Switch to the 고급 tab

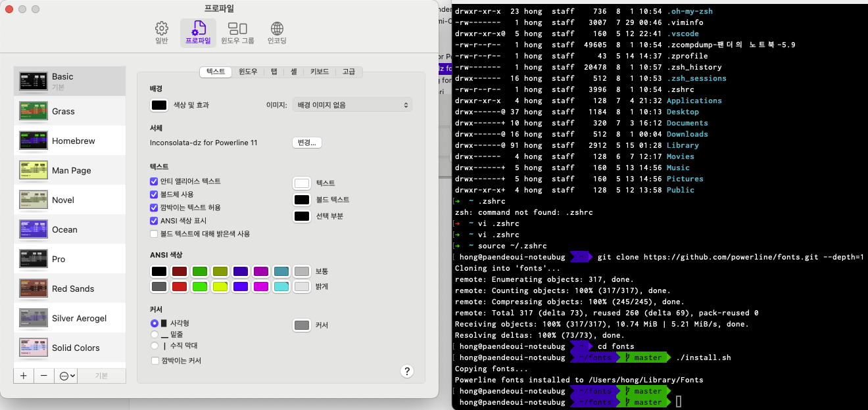(x=349, y=72)
